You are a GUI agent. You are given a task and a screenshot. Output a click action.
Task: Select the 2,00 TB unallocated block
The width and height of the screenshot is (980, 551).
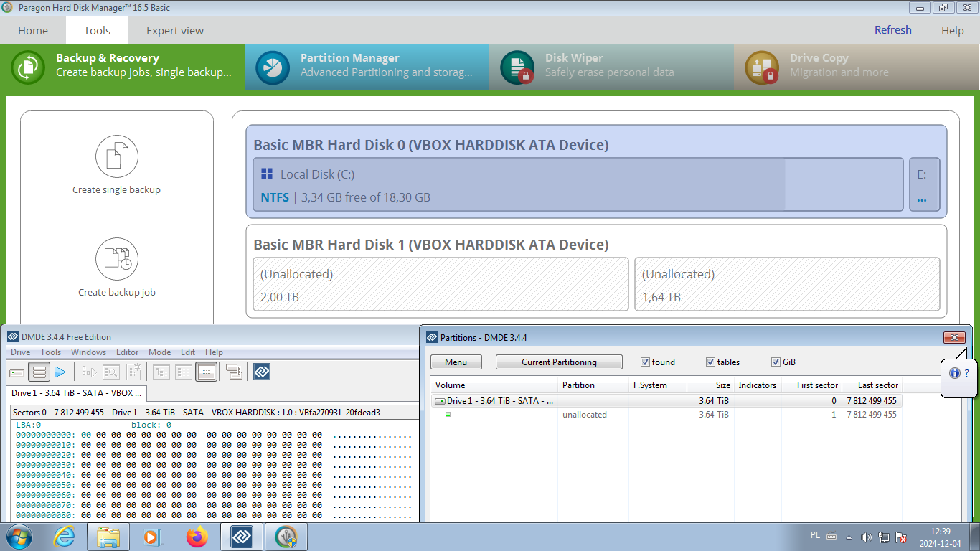[x=440, y=285]
